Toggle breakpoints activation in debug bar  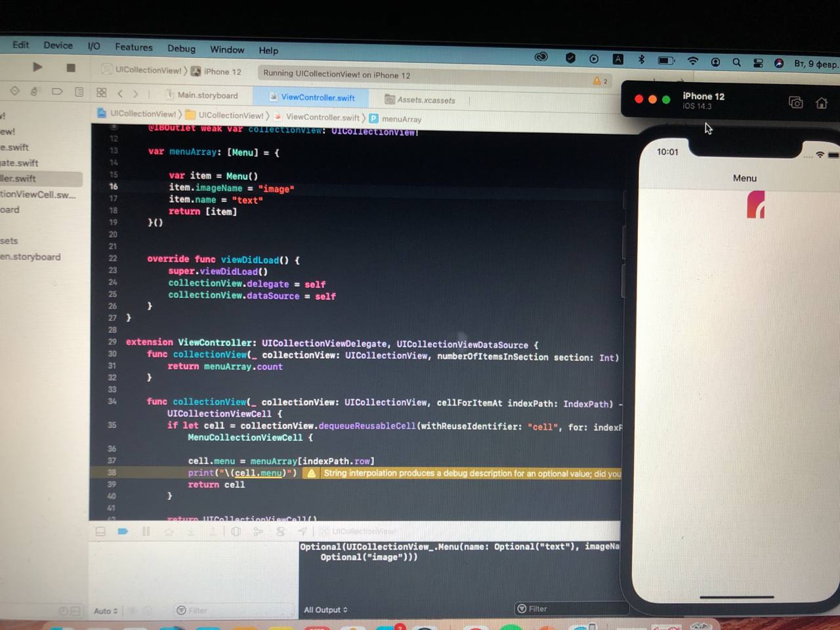(123, 532)
